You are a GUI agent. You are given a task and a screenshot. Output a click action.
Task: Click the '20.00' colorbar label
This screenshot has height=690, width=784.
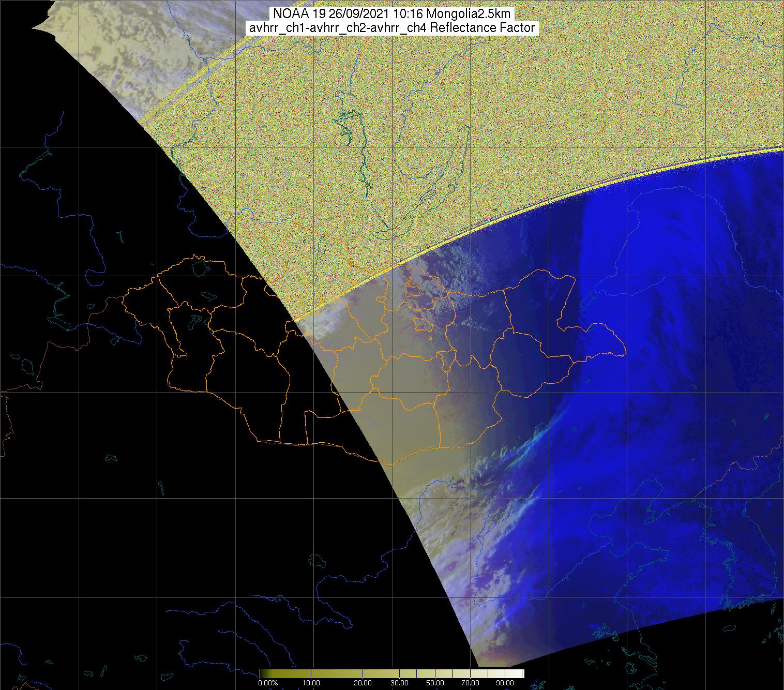tap(364, 683)
